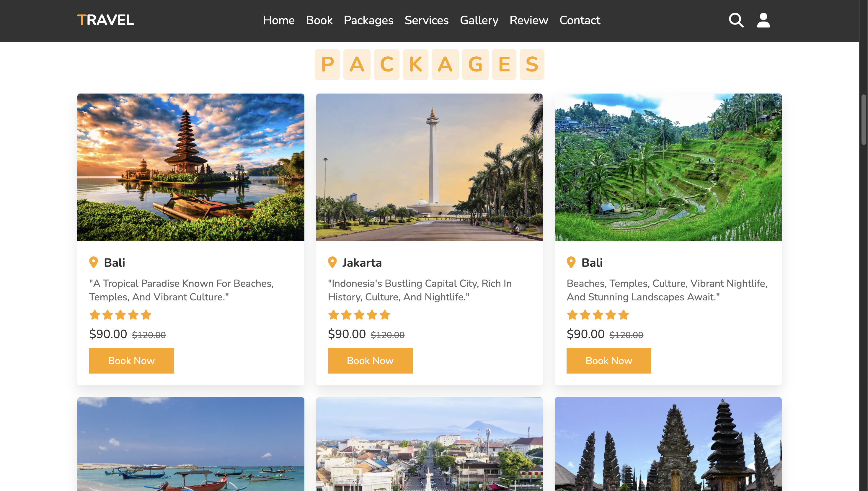This screenshot has height=491, width=868.
Task: Click the Bali temple lake sunset photo
Action: coord(191,167)
